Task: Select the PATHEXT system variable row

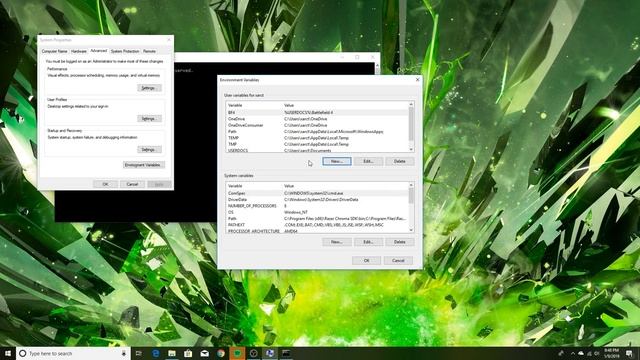Action: click(x=317, y=225)
